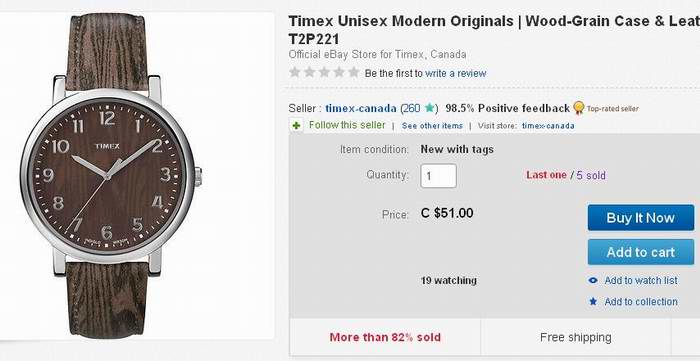Open the write a review link
The height and width of the screenshot is (361, 700).
[455, 73]
